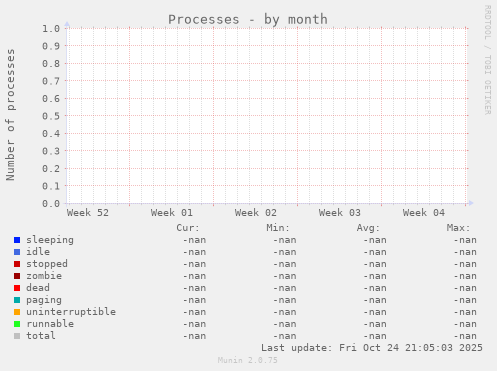This screenshot has height=371, width=497.
Task: Click the stopped legend color swatch
Action: 17,264
